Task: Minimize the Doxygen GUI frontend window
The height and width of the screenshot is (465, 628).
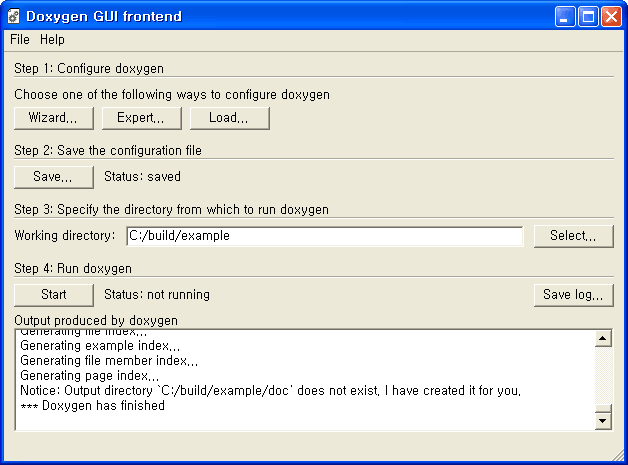Action: click(567, 17)
